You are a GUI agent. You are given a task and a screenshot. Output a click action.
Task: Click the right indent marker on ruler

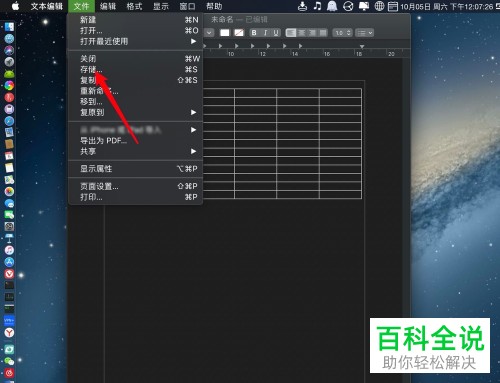[x=362, y=46]
